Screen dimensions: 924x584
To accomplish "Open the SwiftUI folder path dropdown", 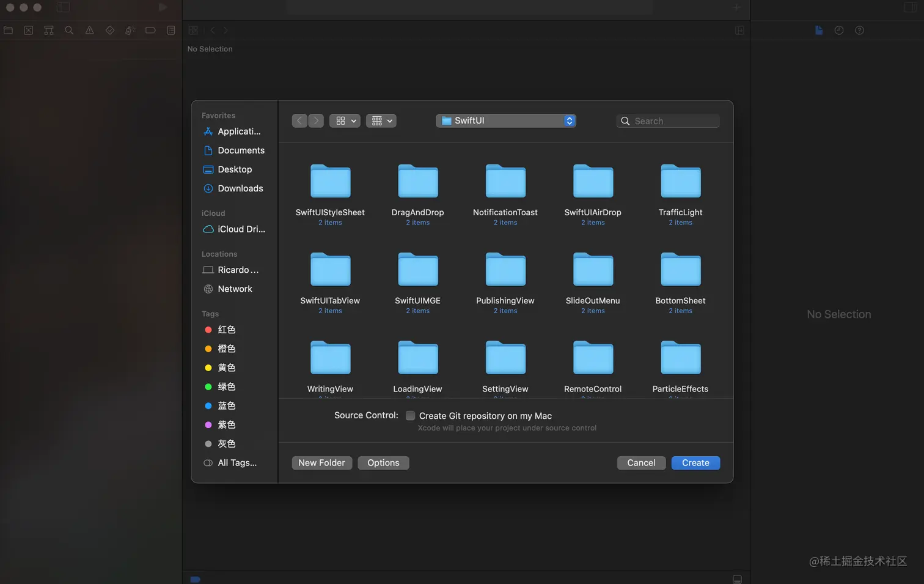I will point(506,121).
